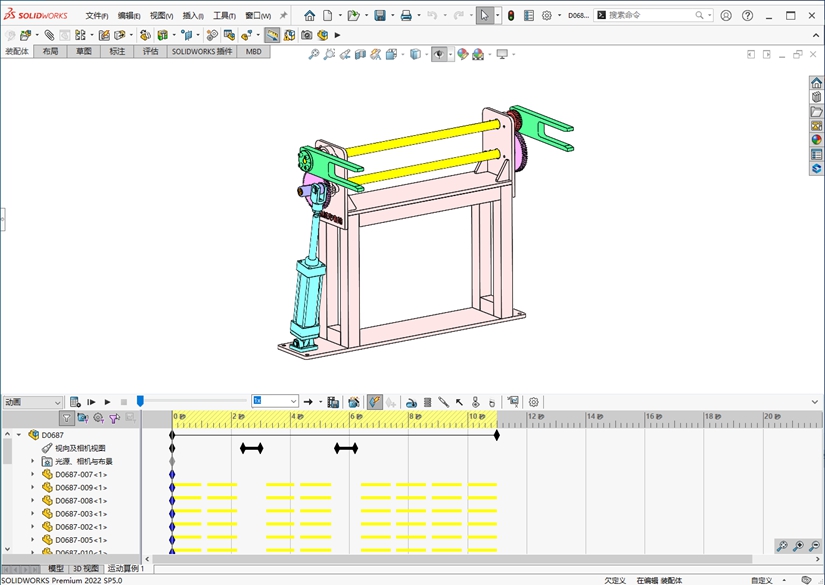Expand the D0687-003<1> component
The width and height of the screenshot is (825, 585).
(x=32, y=513)
